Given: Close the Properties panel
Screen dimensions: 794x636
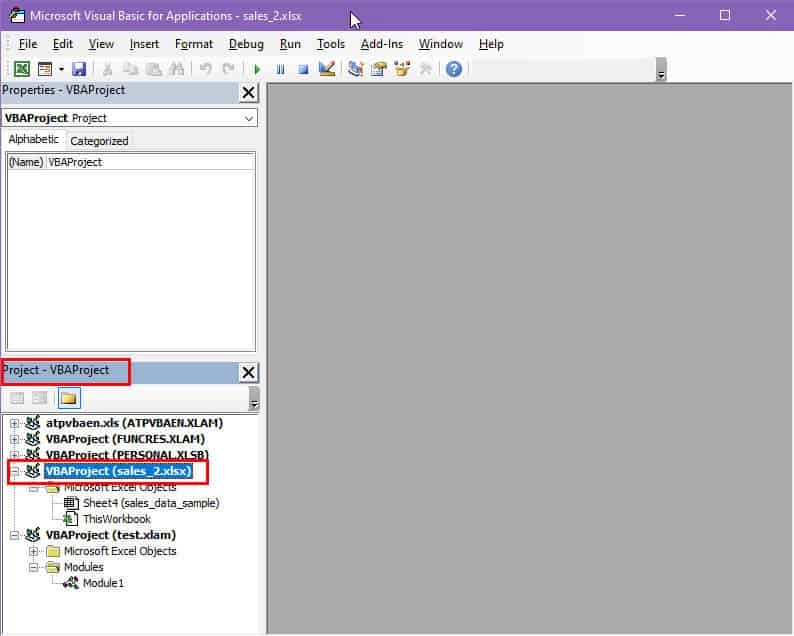Looking at the screenshot, I should (x=248, y=93).
